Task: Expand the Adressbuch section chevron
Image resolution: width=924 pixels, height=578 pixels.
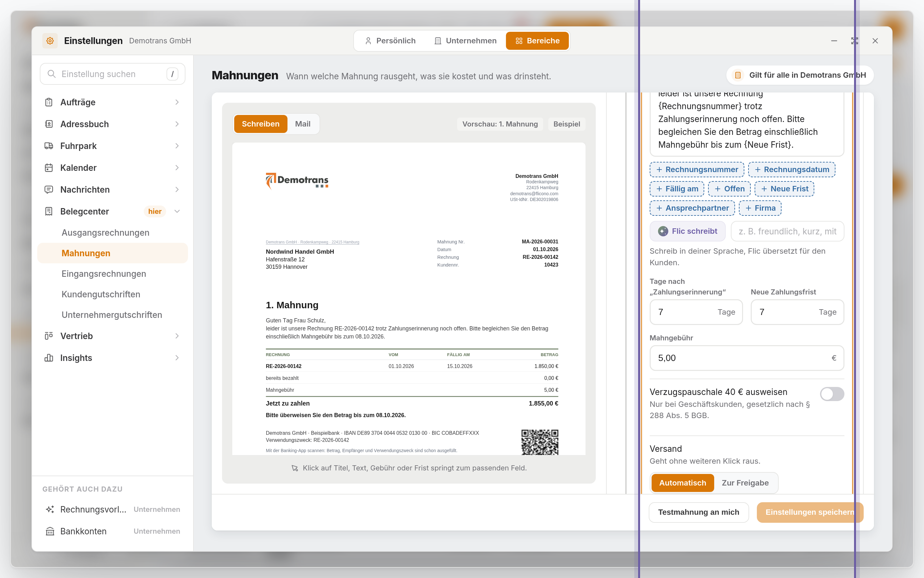Action: coord(177,124)
